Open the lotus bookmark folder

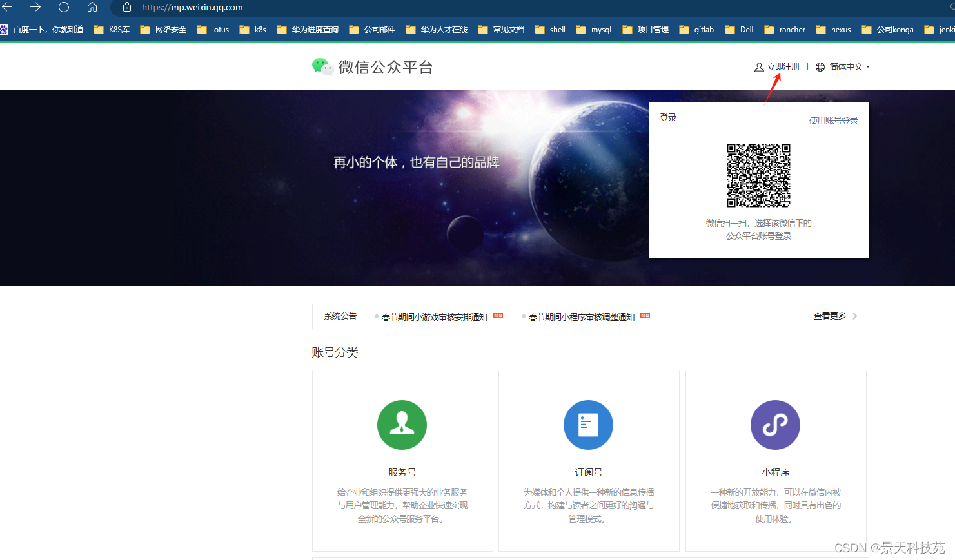point(213,30)
